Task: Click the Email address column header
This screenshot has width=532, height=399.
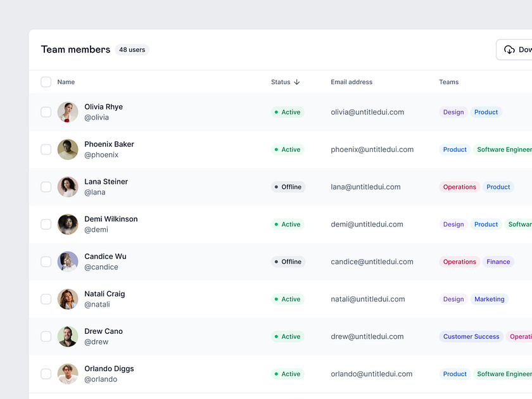Action: 351,82
